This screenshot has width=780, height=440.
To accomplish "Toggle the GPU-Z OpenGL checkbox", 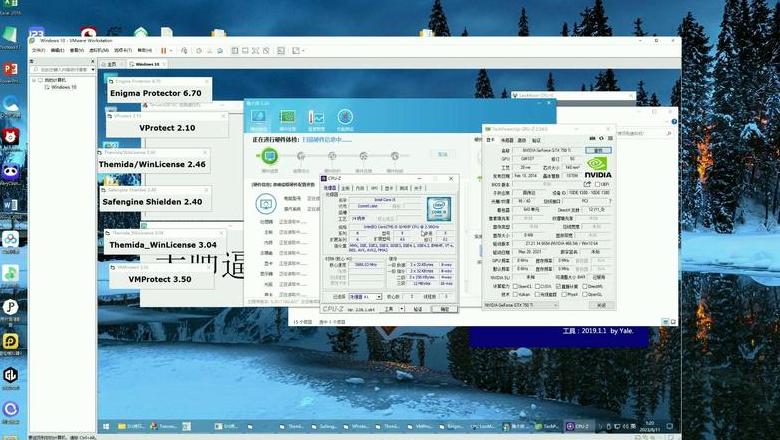I will pyautogui.click(x=585, y=294).
